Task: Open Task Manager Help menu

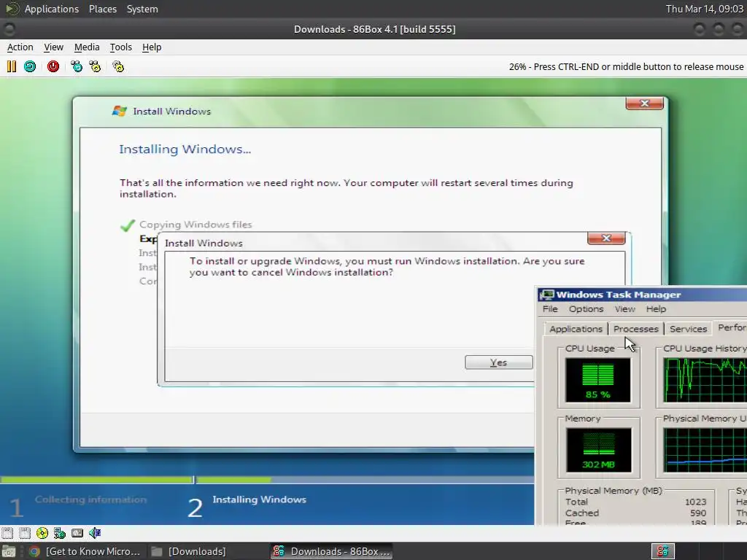Action: 656,309
